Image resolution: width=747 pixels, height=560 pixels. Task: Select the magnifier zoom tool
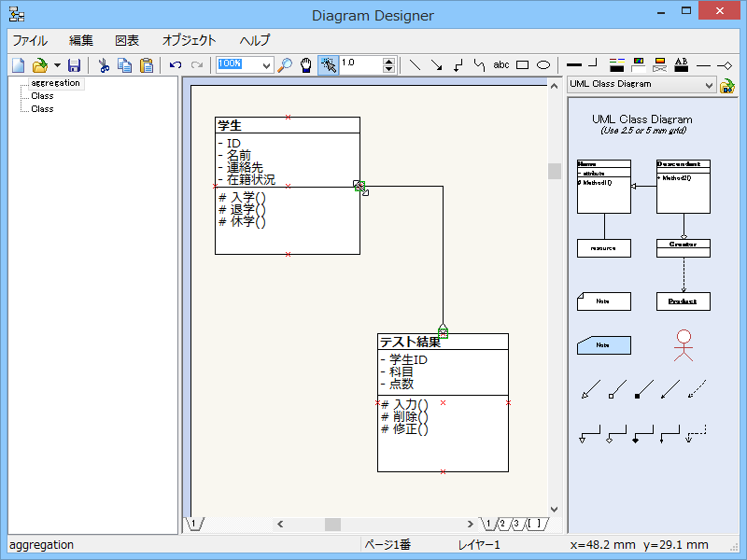(285, 65)
